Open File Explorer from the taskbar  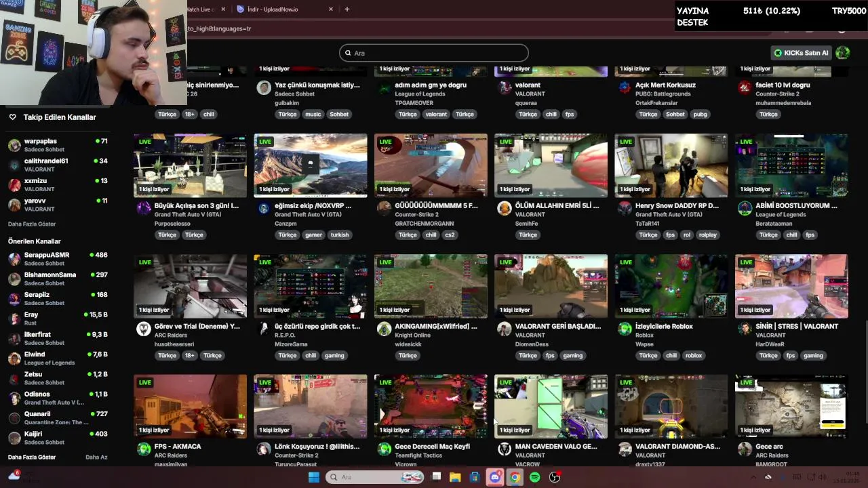point(455,477)
